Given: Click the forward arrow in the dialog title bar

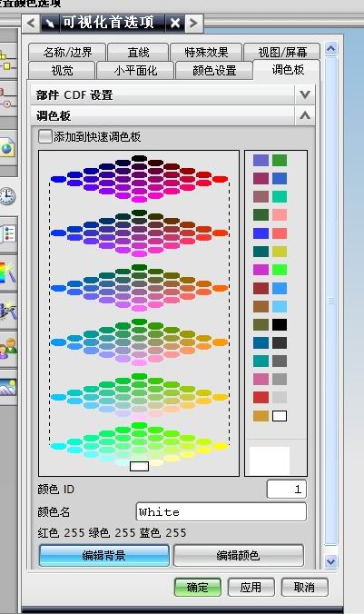Looking at the screenshot, I should 193,23.
